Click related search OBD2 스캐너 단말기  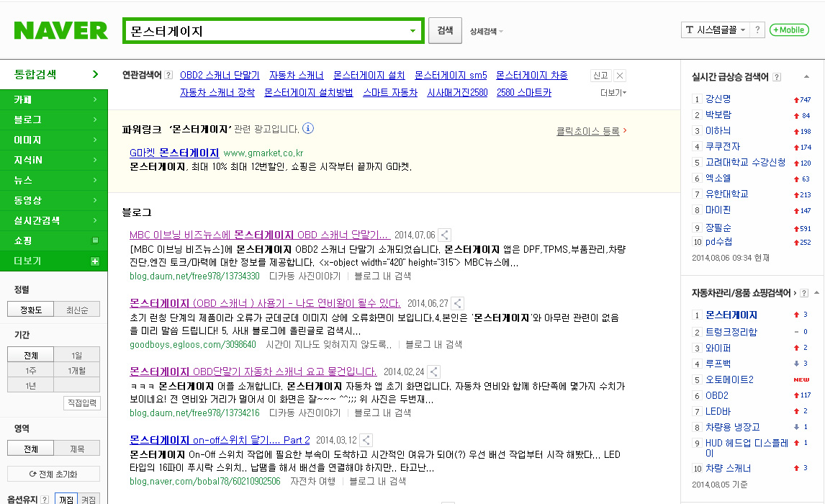click(x=220, y=75)
